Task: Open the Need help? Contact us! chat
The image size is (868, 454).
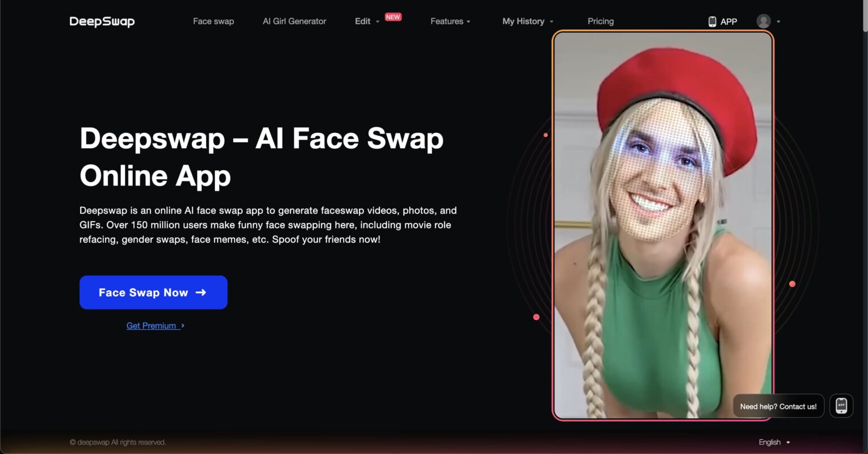Action: [778, 406]
